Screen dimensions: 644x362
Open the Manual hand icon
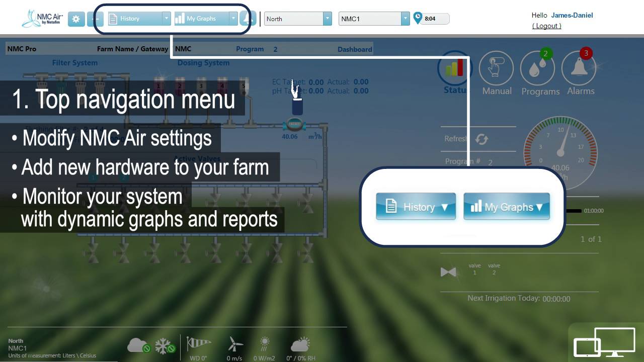497,68
